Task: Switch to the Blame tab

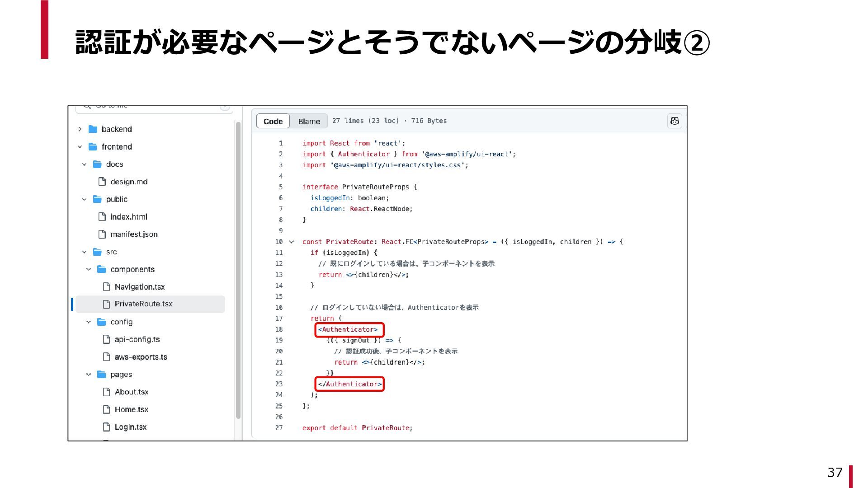Action: pos(309,121)
